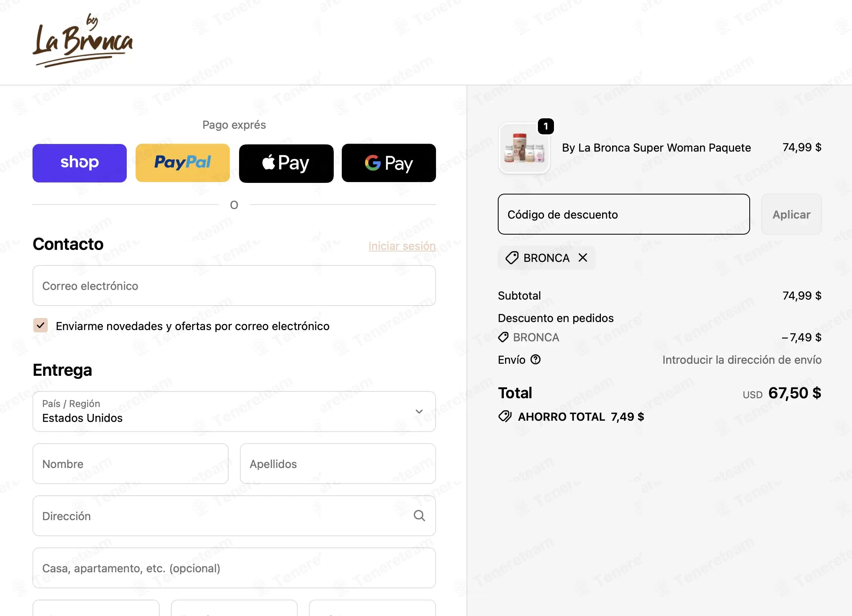Click the quantity badge showing 1

coord(546,126)
